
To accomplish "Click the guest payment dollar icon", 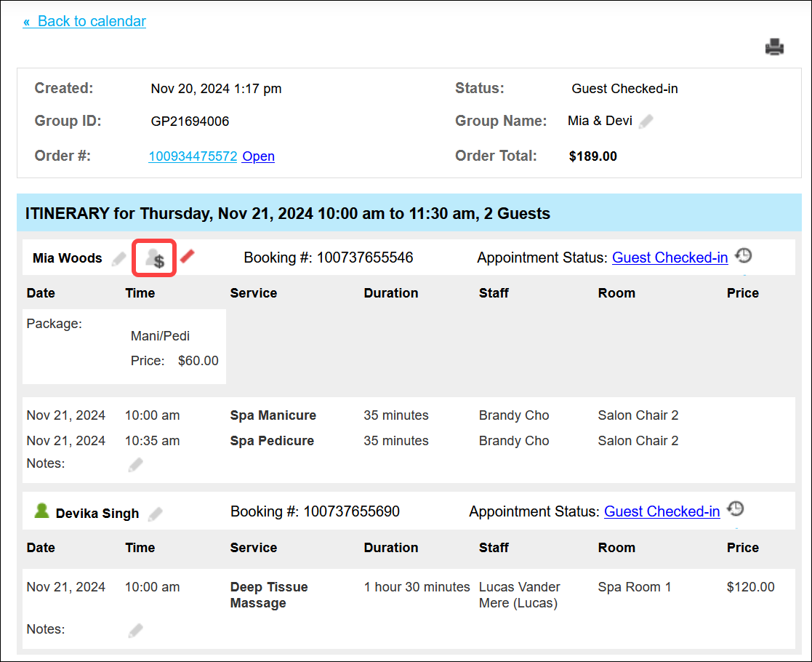I will tap(155, 258).
